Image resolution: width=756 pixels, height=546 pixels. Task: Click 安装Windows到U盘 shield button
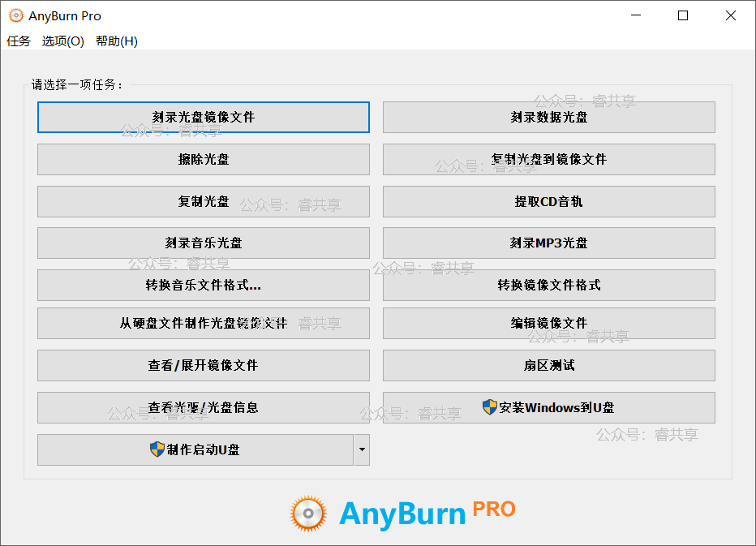click(x=549, y=407)
